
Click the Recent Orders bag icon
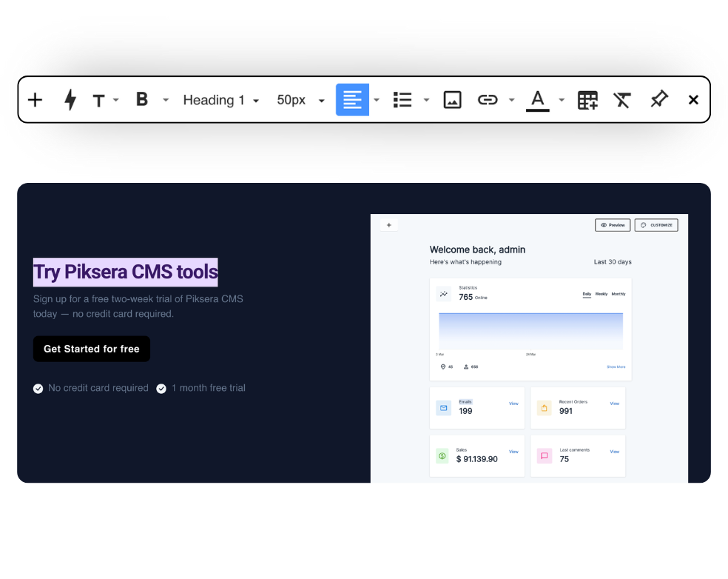click(x=544, y=408)
